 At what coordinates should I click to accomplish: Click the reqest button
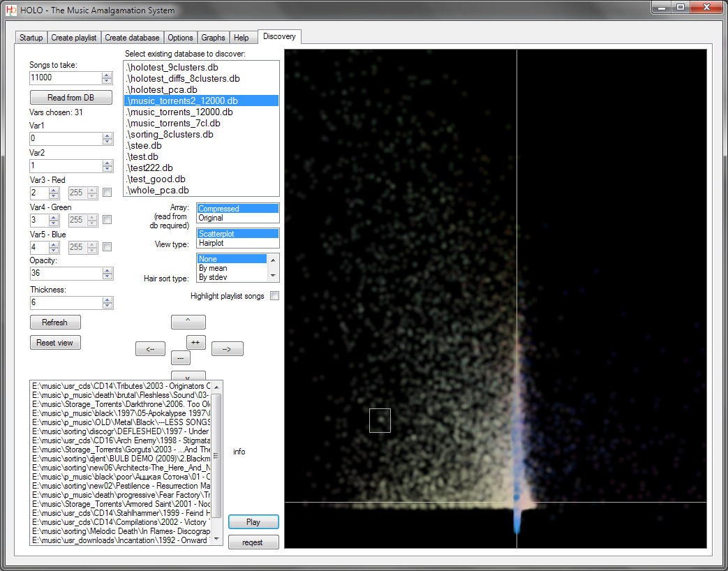click(253, 542)
